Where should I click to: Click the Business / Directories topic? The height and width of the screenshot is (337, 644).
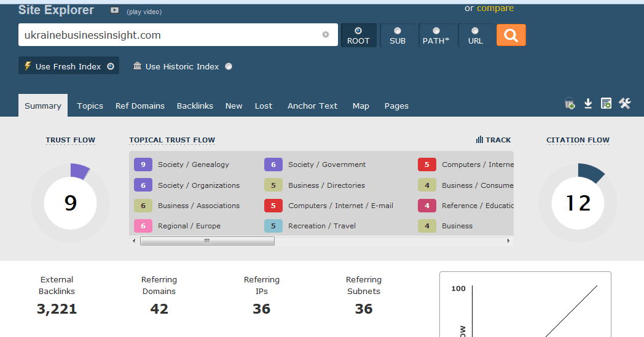tap(326, 185)
